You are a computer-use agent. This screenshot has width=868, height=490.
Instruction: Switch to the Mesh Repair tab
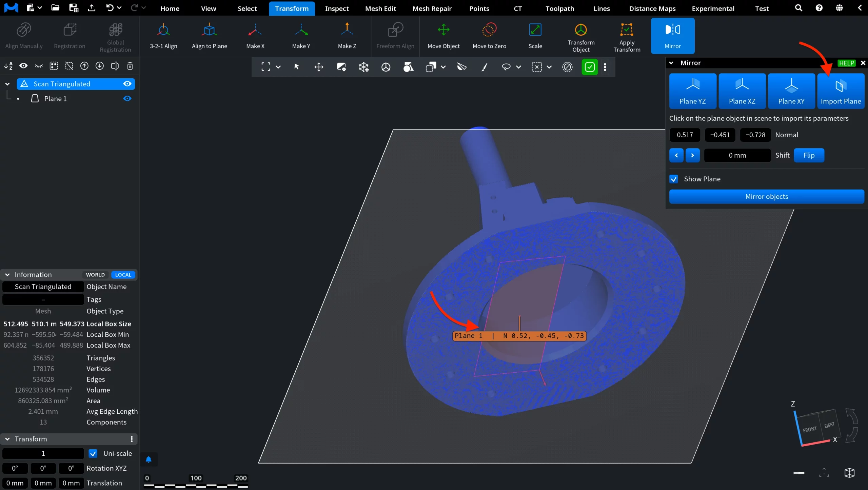pos(432,8)
